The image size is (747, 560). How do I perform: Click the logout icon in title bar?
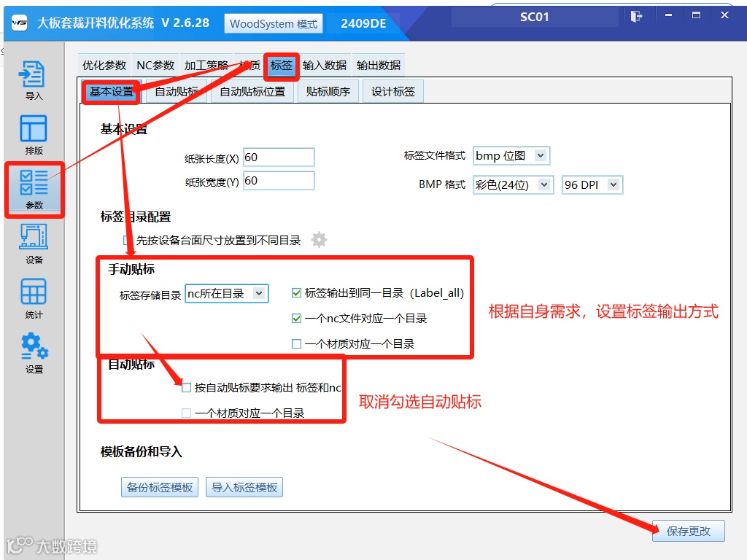[636, 17]
